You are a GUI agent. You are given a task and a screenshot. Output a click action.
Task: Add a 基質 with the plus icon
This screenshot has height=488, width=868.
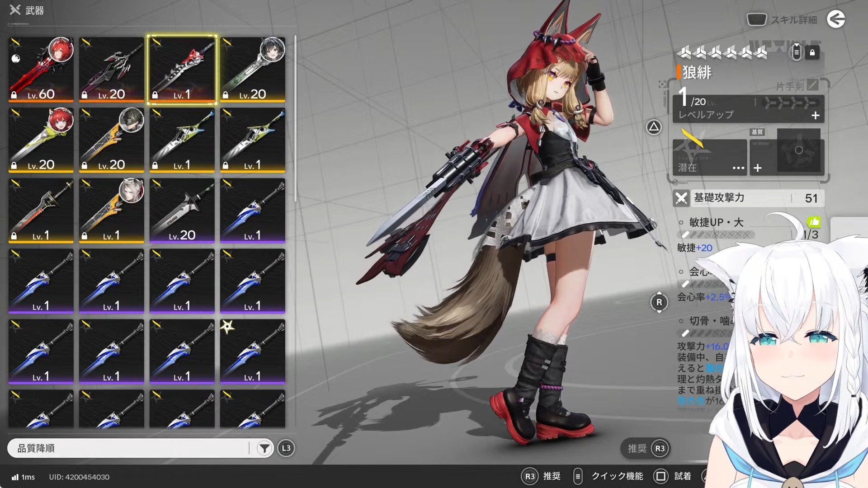pyautogui.click(x=758, y=168)
